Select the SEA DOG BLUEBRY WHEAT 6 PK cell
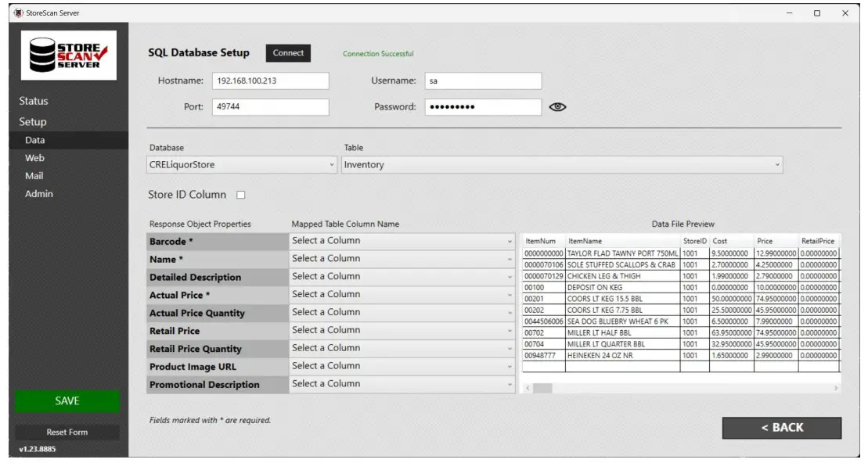868x463 pixels. click(623, 321)
